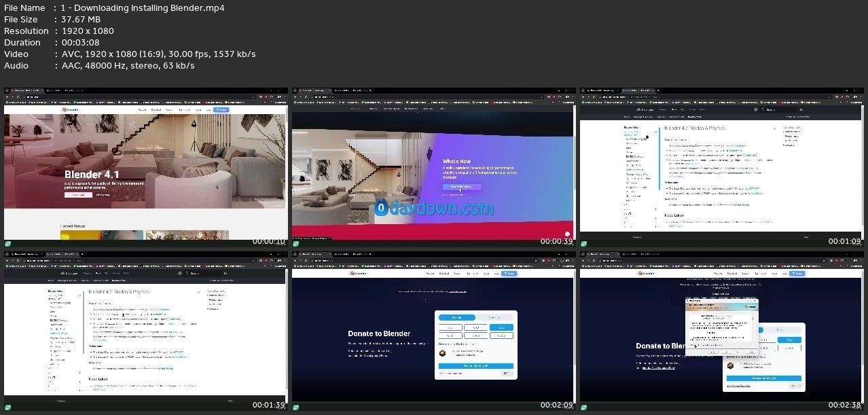Screen dimensions: 868x415
Task: Select the duration value '00:03:08'
Action: [x=79, y=43]
